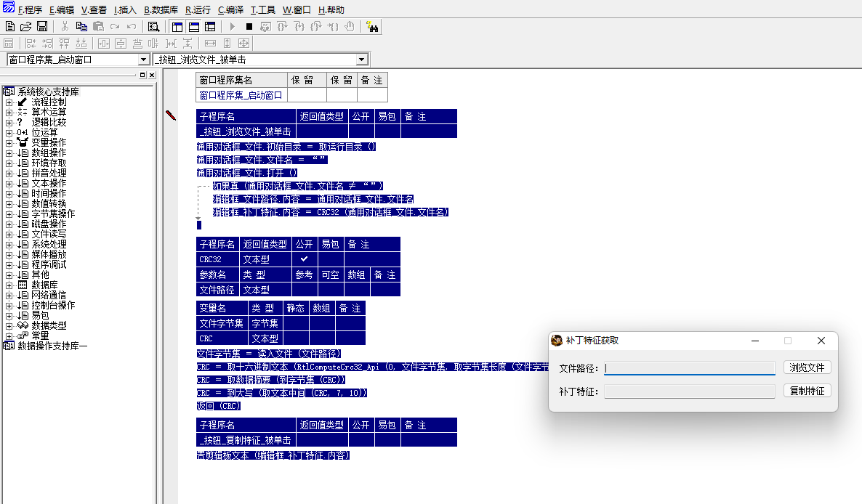Open the T.工具 menu
862x504 pixels.
(263, 10)
